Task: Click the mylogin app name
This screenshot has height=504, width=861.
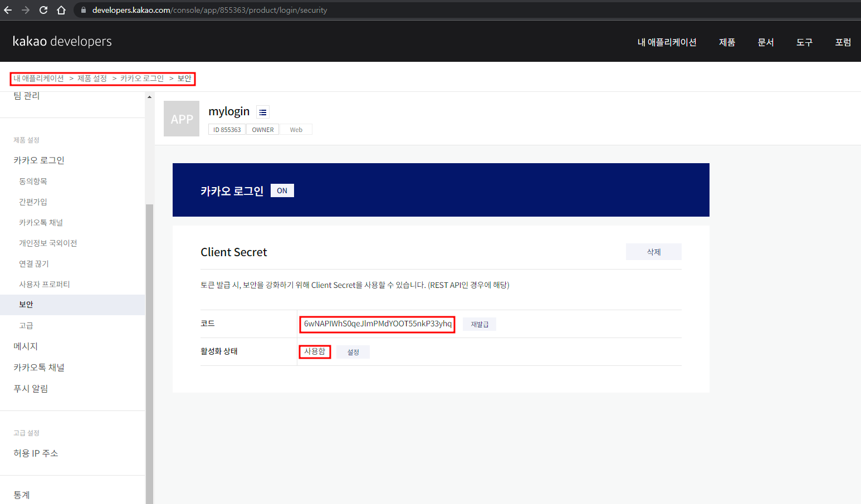Action: (229, 111)
